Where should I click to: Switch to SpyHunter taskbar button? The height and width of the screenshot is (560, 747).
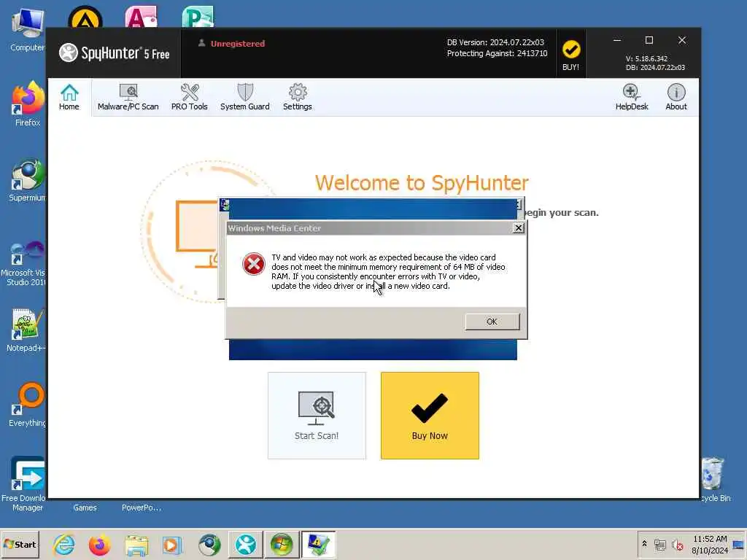245,545
